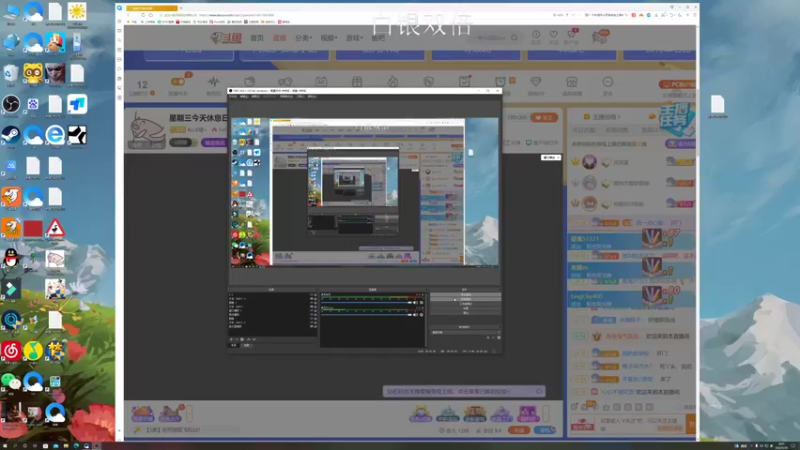
Task: Expand the 视频 video dropdown in Douyu nav
Action: tap(329, 38)
